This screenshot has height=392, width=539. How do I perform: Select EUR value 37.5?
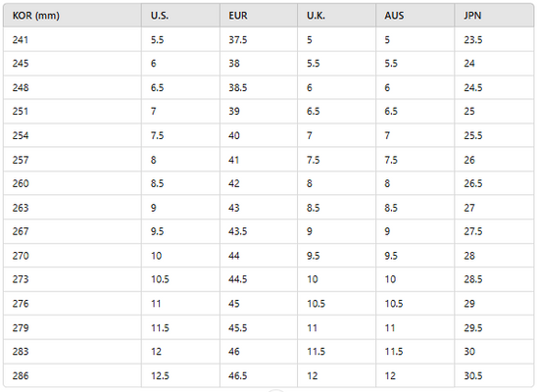coord(259,39)
